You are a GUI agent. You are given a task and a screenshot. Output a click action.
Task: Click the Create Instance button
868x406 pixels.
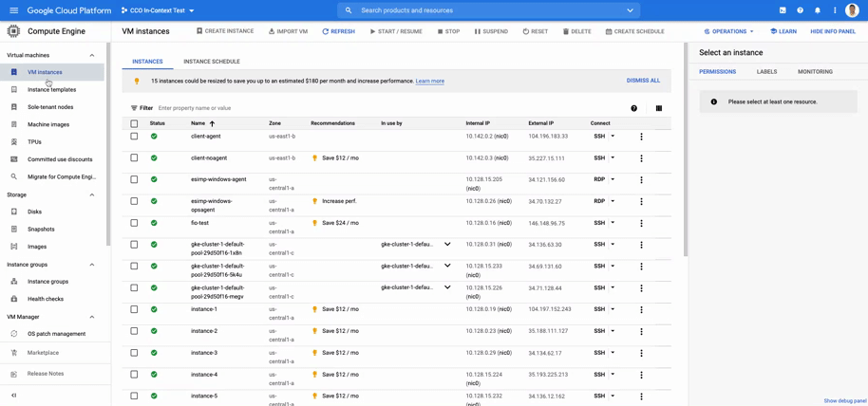pos(225,31)
